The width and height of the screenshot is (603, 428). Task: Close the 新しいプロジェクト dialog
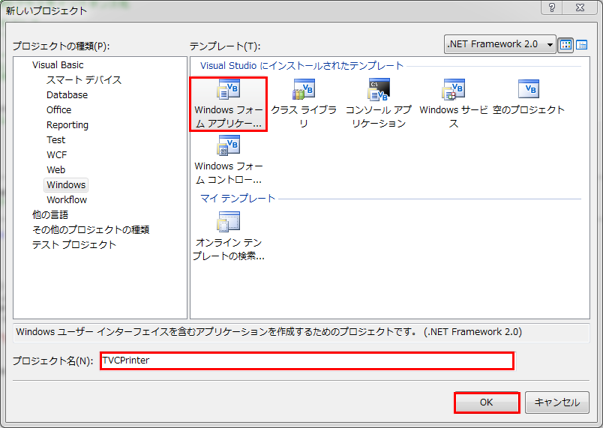(x=580, y=7)
